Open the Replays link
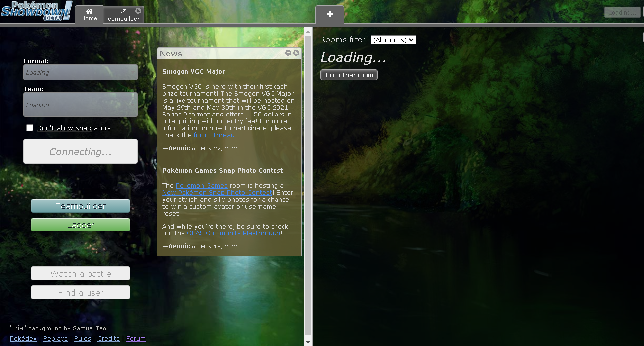This screenshot has height=346, width=644. [x=55, y=338]
